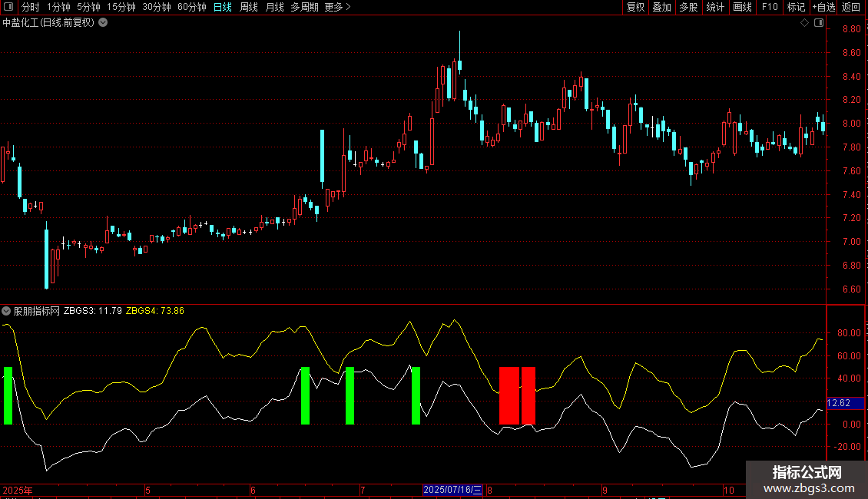Open dropdown beside 中盐化工 title
Screen dimensions: 868x499
pyautogui.click(x=103, y=23)
